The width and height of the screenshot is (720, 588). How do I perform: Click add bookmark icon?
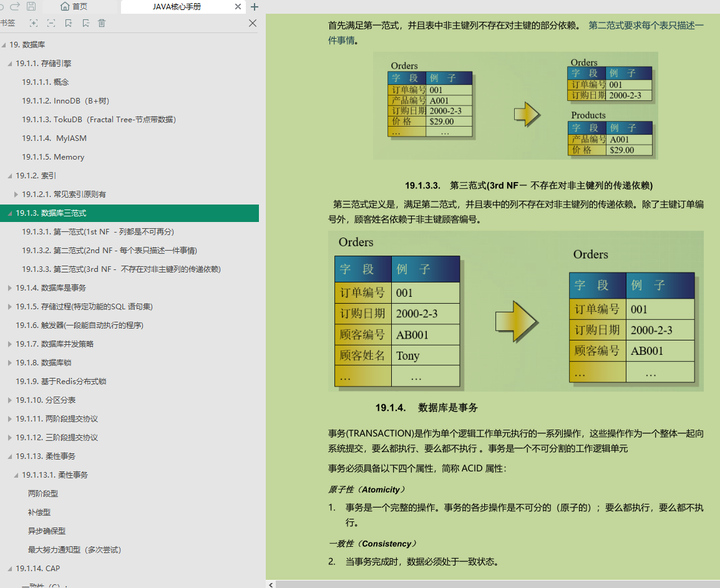[x=68, y=23]
